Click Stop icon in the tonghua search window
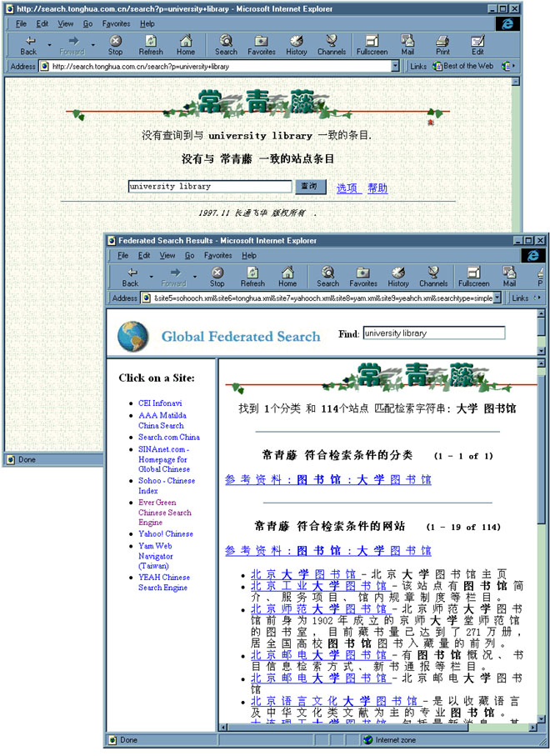The image size is (550, 756). tap(115, 45)
